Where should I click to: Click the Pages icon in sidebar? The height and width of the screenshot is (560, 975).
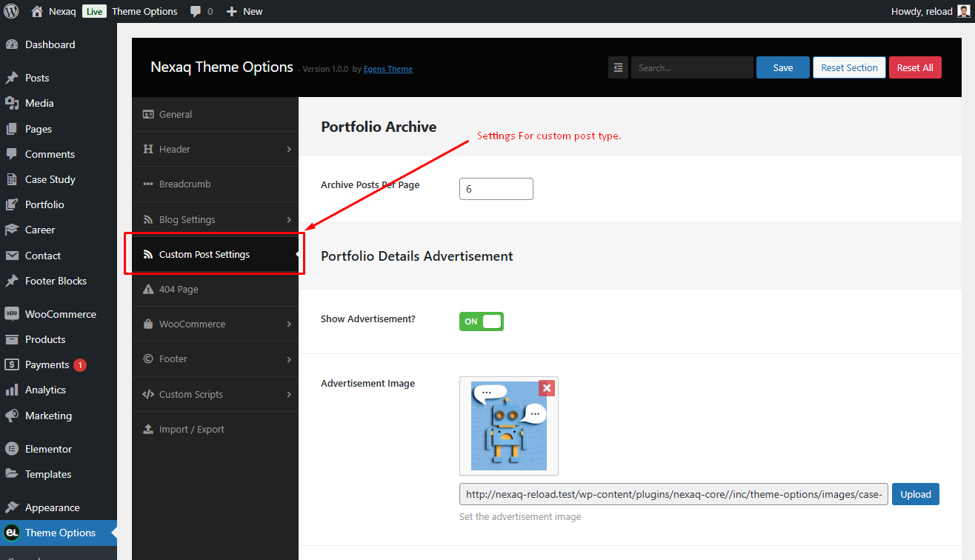point(12,129)
